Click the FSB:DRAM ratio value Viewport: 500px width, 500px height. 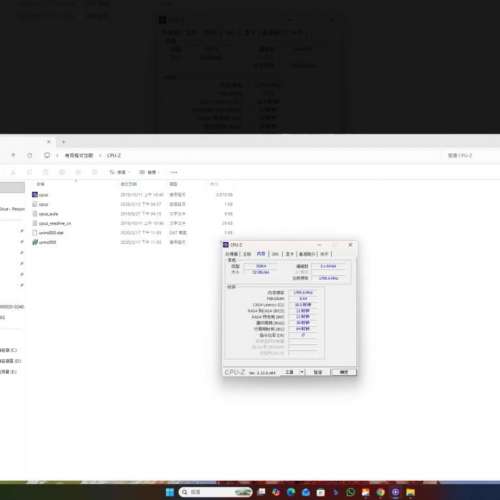pos(303,299)
